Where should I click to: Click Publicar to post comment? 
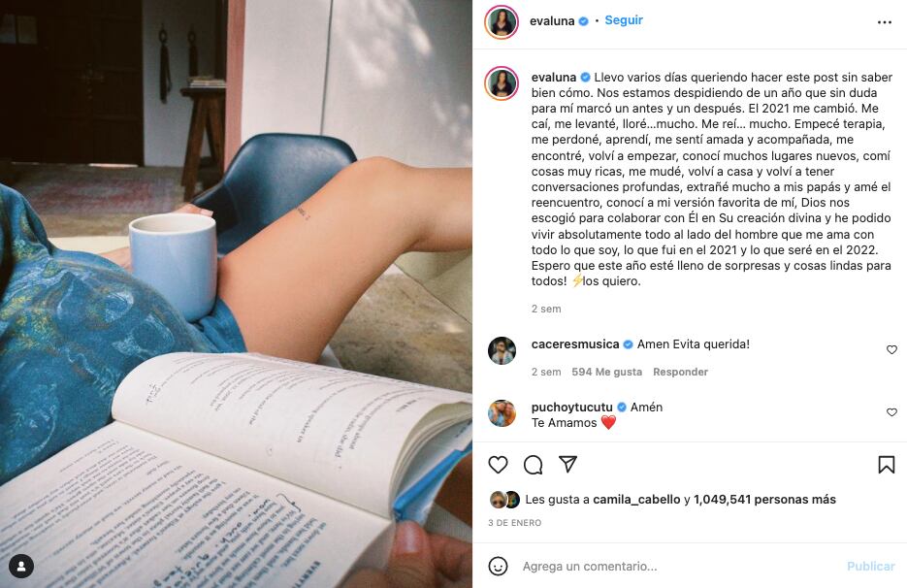[870, 567]
